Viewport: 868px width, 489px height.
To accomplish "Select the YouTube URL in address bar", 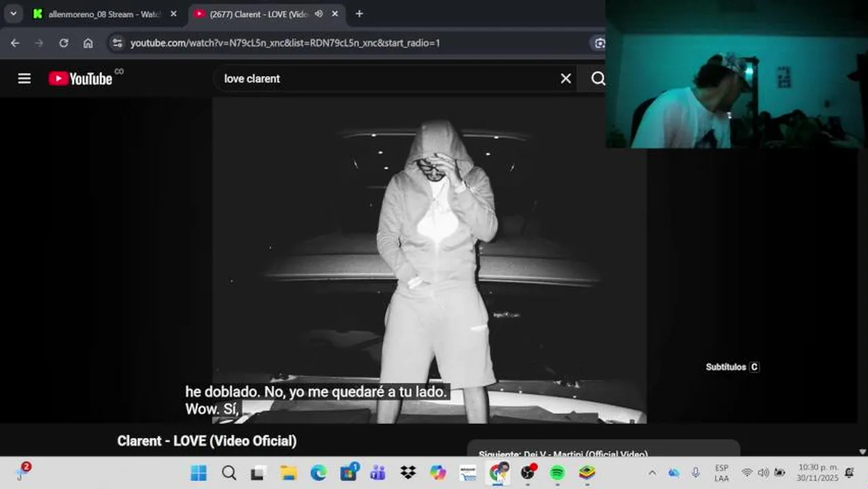I will (x=285, y=43).
